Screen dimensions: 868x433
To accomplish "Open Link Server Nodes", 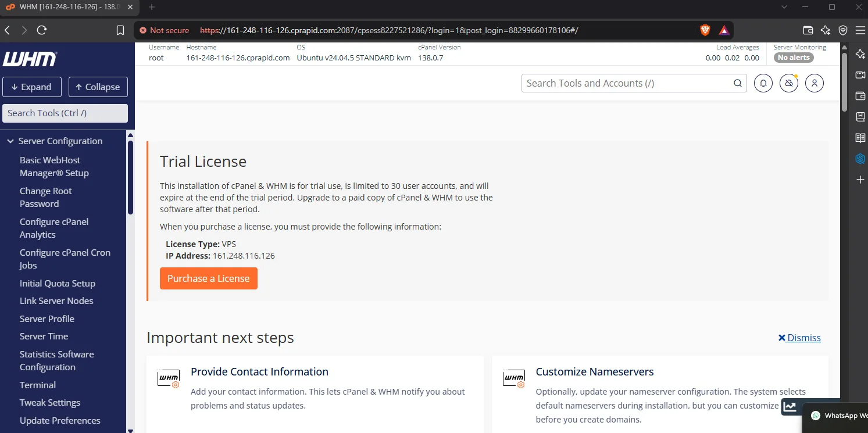I will click(56, 300).
